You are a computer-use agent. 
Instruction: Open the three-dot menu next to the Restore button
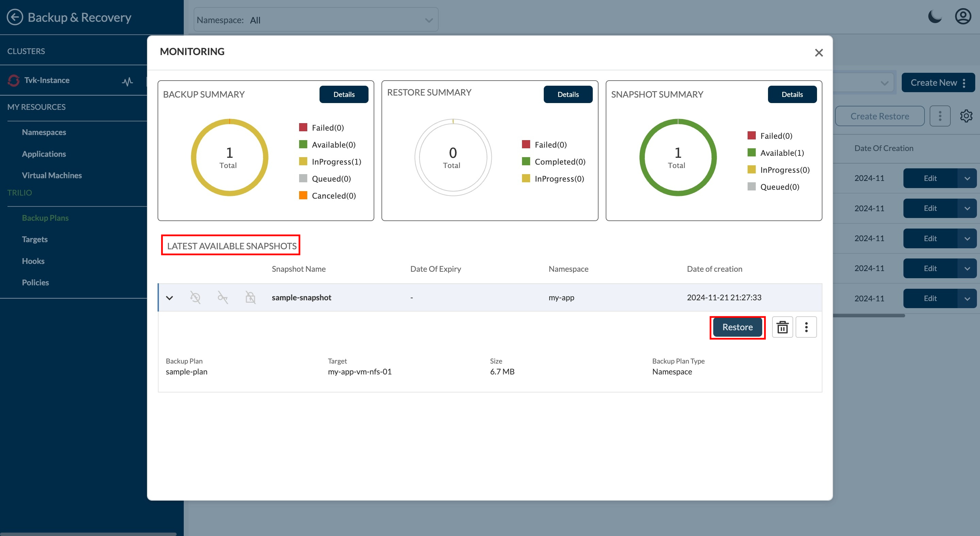(806, 327)
